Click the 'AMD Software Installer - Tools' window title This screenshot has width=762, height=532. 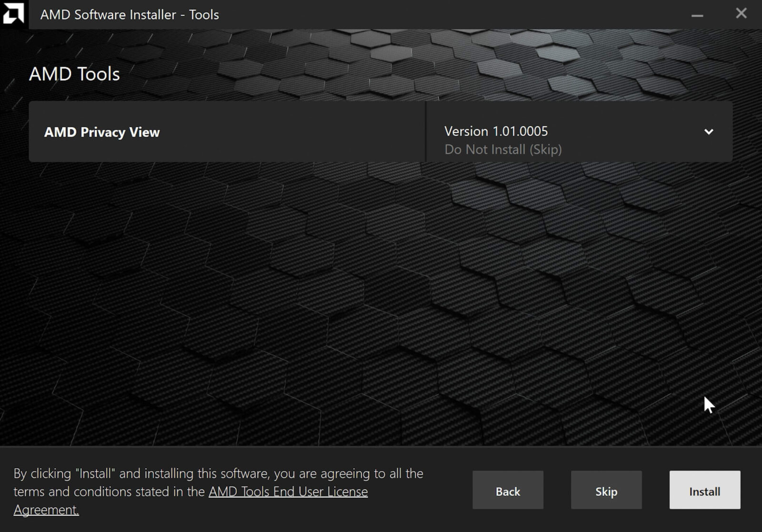130,15
